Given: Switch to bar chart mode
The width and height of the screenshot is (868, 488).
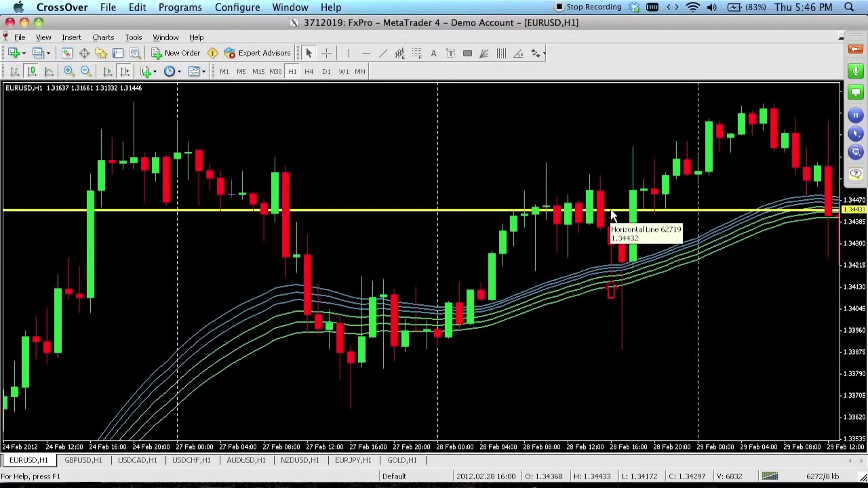Looking at the screenshot, I should (14, 71).
